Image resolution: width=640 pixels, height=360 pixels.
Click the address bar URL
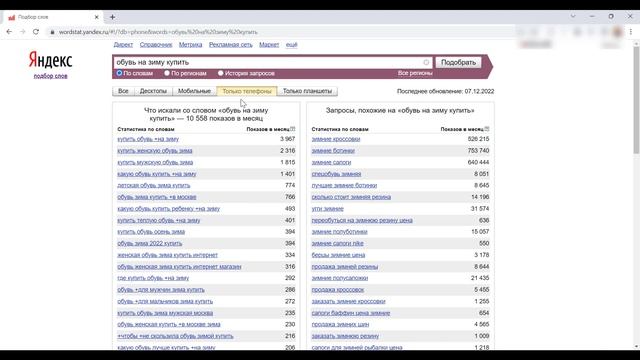pos(158,32)
